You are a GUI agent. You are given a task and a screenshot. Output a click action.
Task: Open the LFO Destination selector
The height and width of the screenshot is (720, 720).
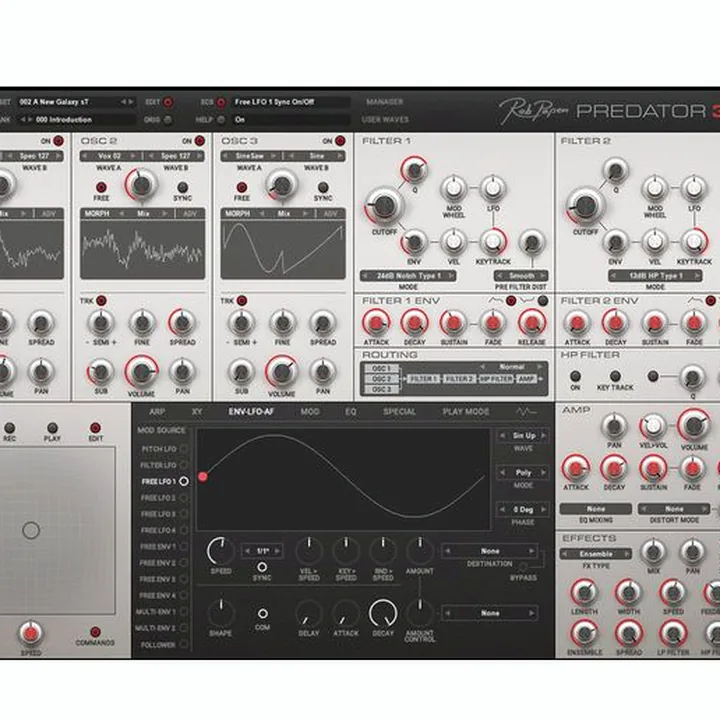click(490, 551)
